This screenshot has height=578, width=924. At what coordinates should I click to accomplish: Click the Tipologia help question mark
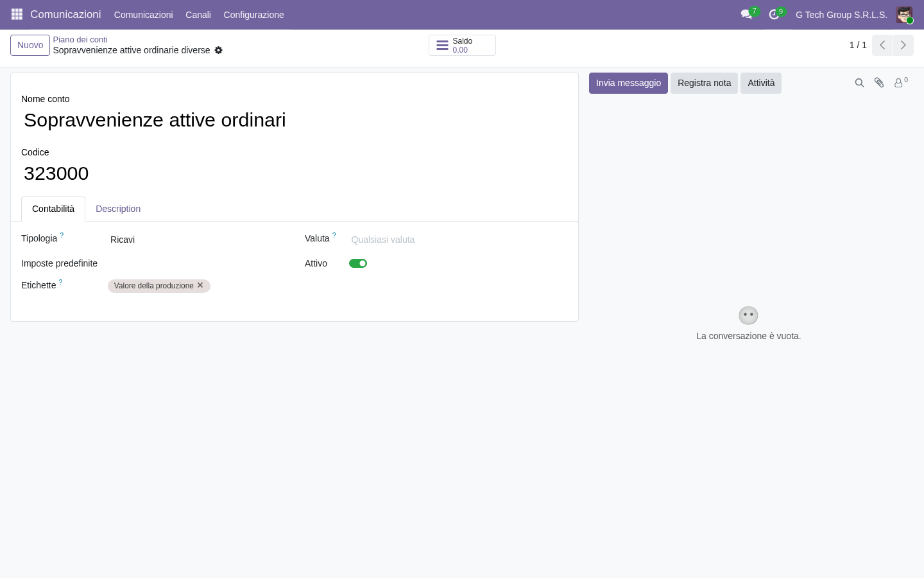(62, 236)
